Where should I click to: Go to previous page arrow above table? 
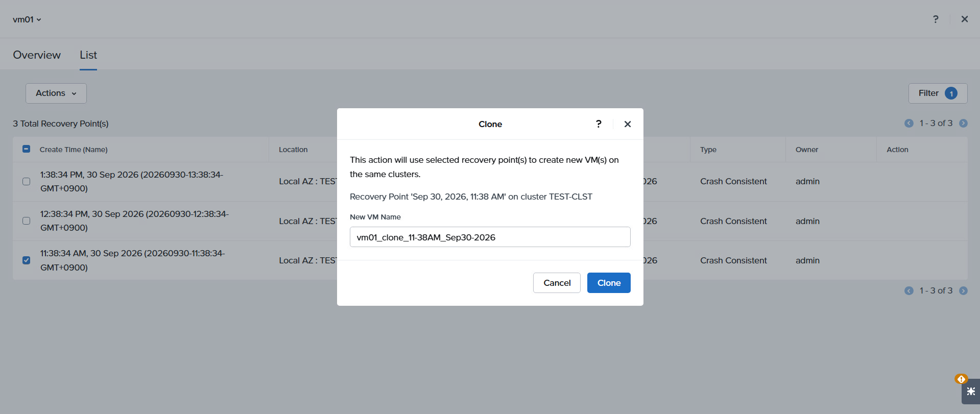pyautogui.click(x=909, y=123)
